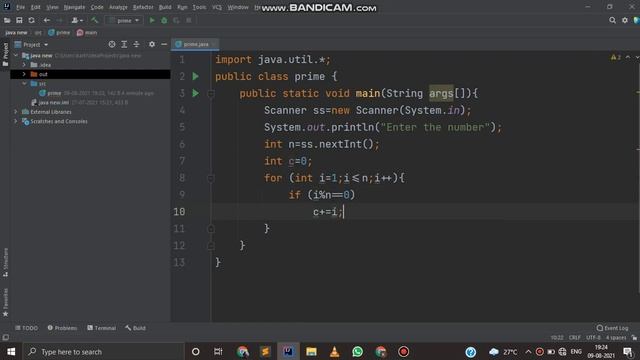Open the Build menu
The height and width of the screenshot is (360, 640).
click(x=165, y=7)
